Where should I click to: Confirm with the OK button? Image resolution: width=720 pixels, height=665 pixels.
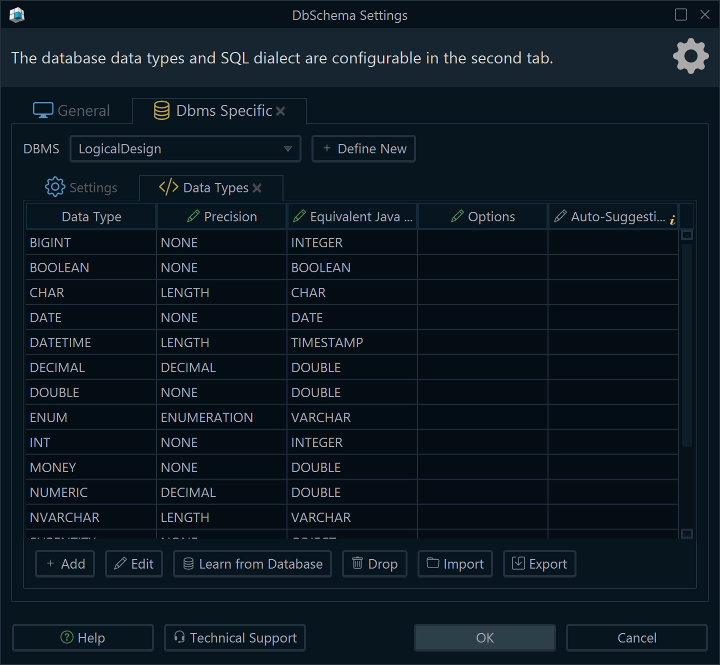tap(485, 637)
